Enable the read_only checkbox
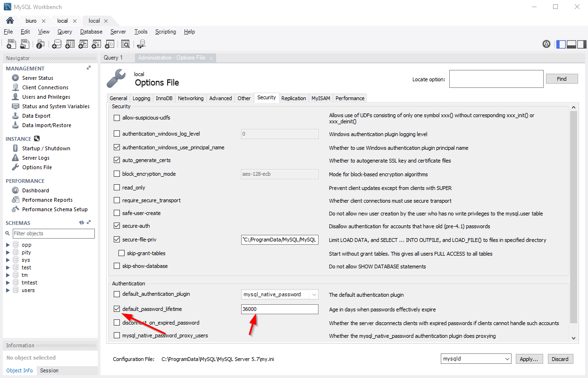Screen dimensions: 588x378 coord(117,188)
